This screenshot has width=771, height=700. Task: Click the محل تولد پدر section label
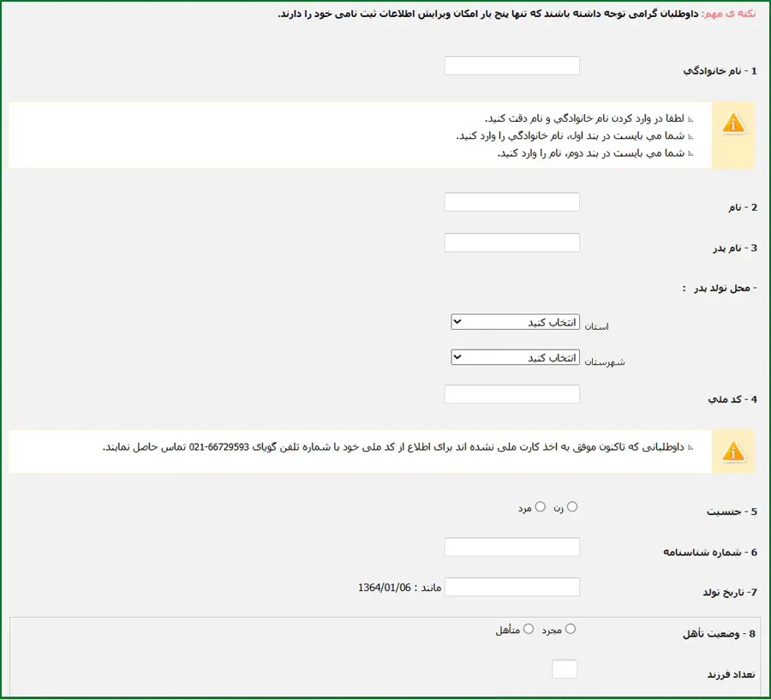(720, 288)
